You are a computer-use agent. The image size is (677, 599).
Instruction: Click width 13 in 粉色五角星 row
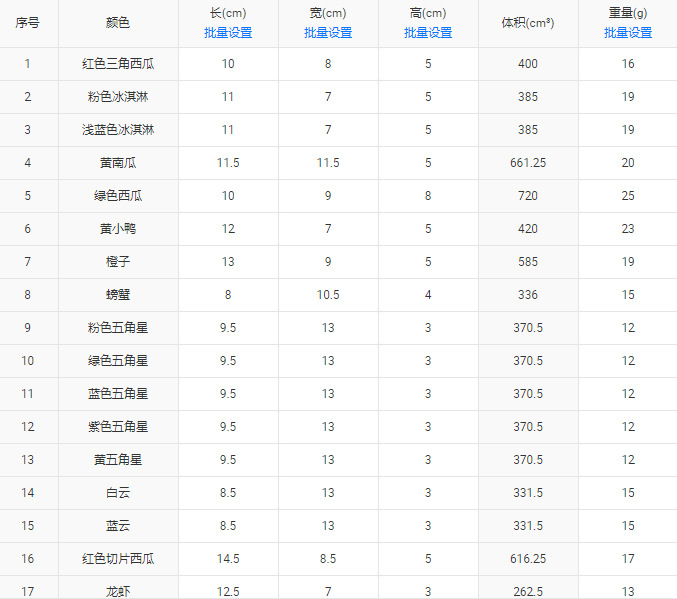[328, 328]
